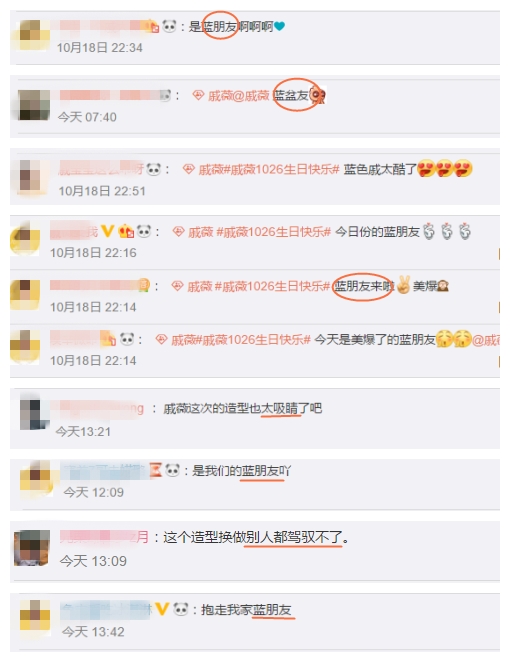The width and height of the screenshot is (510, 662).
Task: Click the hourglass badge in 12:09 comment
Action: pyautogui.click(x=156, y=470)
